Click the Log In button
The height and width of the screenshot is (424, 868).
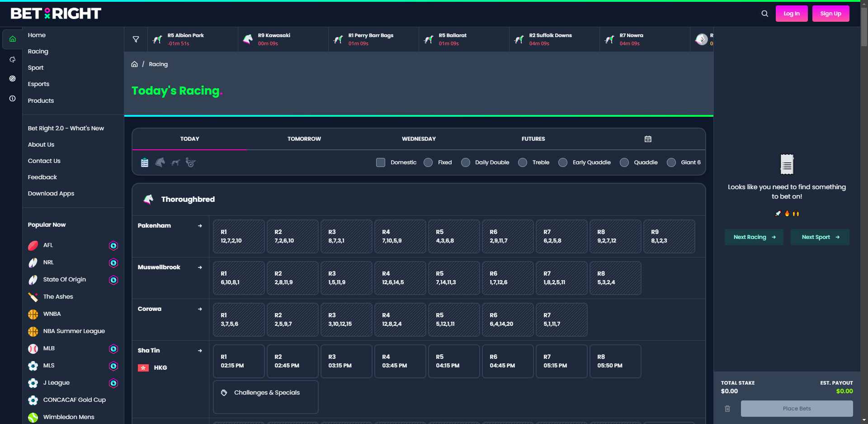792,14
